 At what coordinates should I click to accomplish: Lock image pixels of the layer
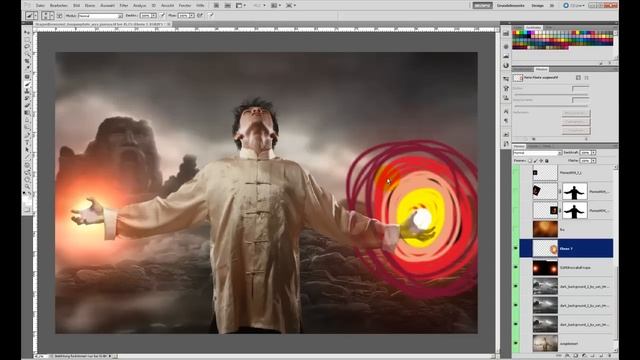pos(536,161)
